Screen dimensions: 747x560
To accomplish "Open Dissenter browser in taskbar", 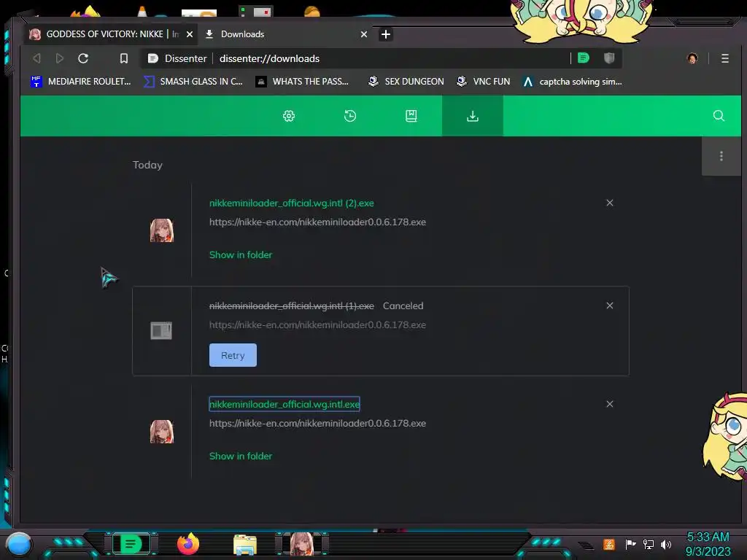I will [131, 544].
